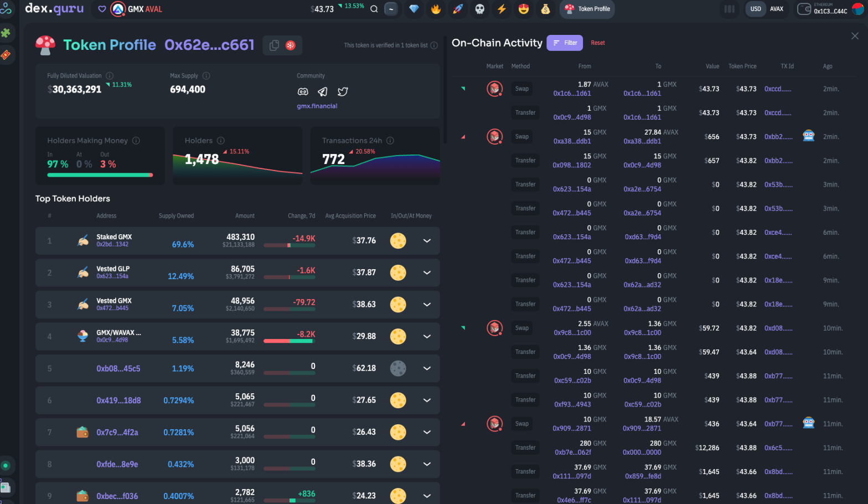The image size is (868, 504).
Task: Open the Telegram community icon
Action: click(x=323, y=91)
